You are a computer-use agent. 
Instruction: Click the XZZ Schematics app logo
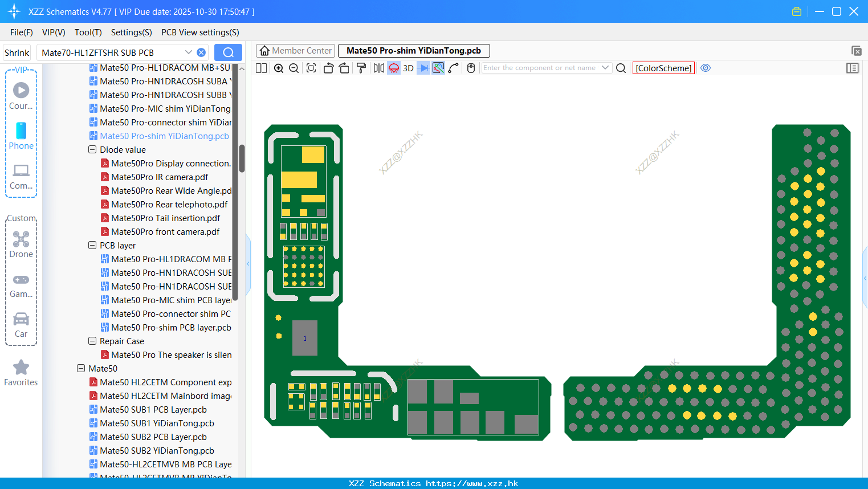[14, 11]
